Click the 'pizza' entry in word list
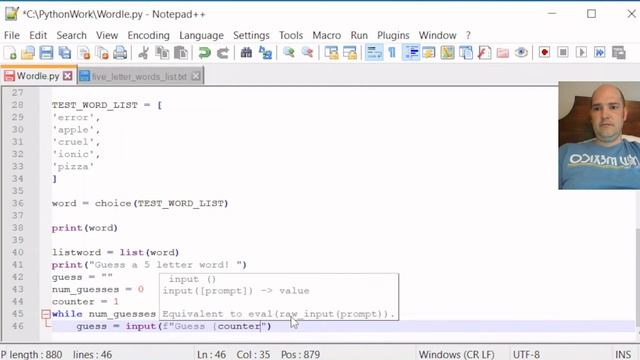 (73, 167)
